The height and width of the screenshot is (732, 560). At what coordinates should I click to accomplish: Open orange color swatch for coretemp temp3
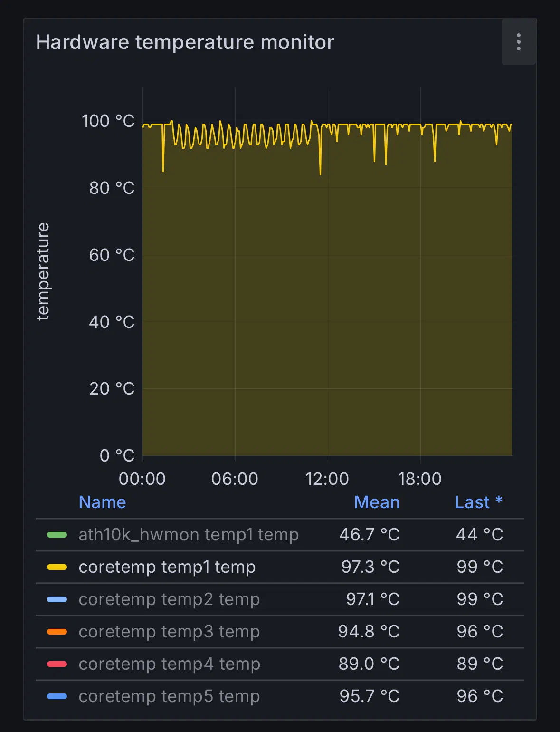(x=57, y=632)
